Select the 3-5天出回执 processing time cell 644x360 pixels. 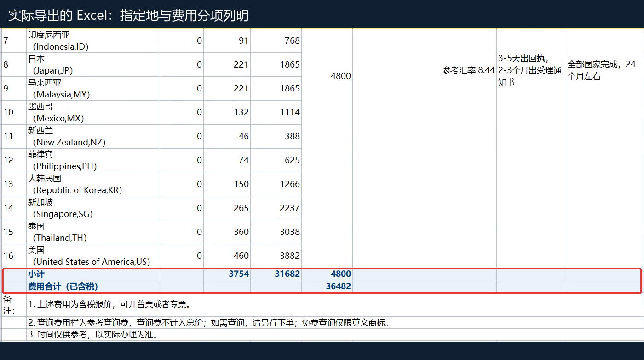531,148
